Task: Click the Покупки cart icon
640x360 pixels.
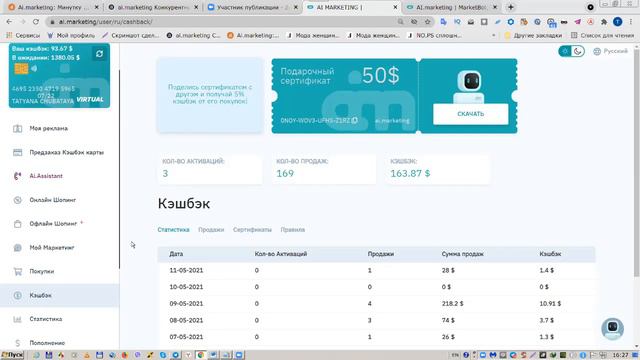Action: pos(18,271)
